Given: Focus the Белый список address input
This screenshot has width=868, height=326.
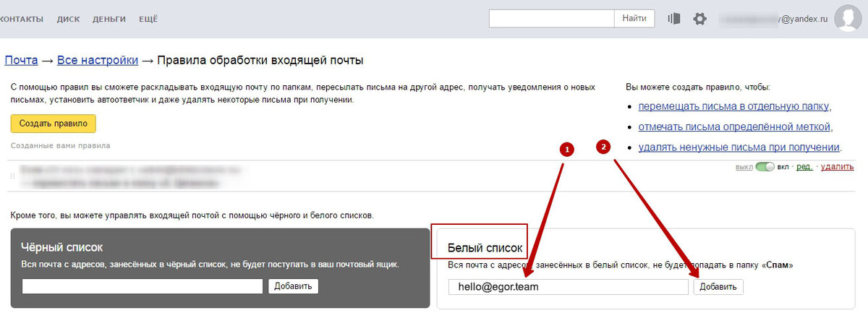Looking at the screenshot, I should click(x=568, y=287).
